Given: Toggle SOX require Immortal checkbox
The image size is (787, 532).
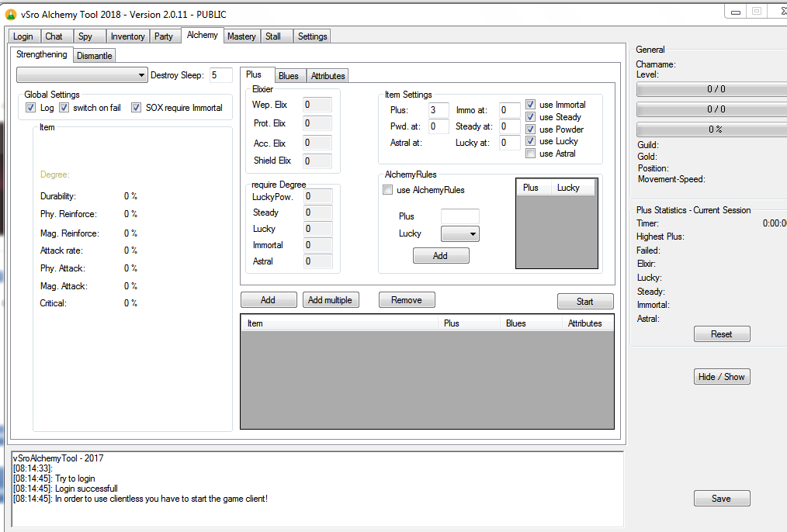Looking at the screenshot, I should [136, 108].
